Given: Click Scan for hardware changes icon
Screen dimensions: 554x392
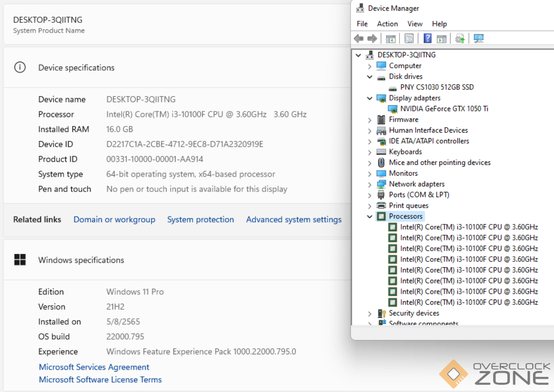Looking at the screenshot, I should click(479, 38).
